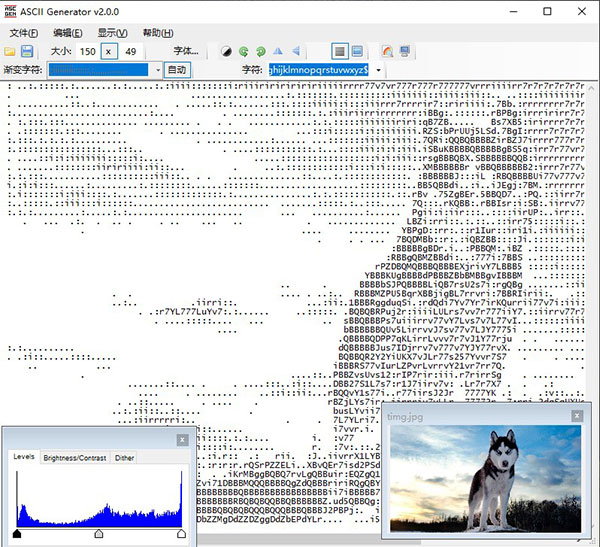Switch to the Dither tab
This screenshot has height=547, width=600.
click(x=125, y=458)
